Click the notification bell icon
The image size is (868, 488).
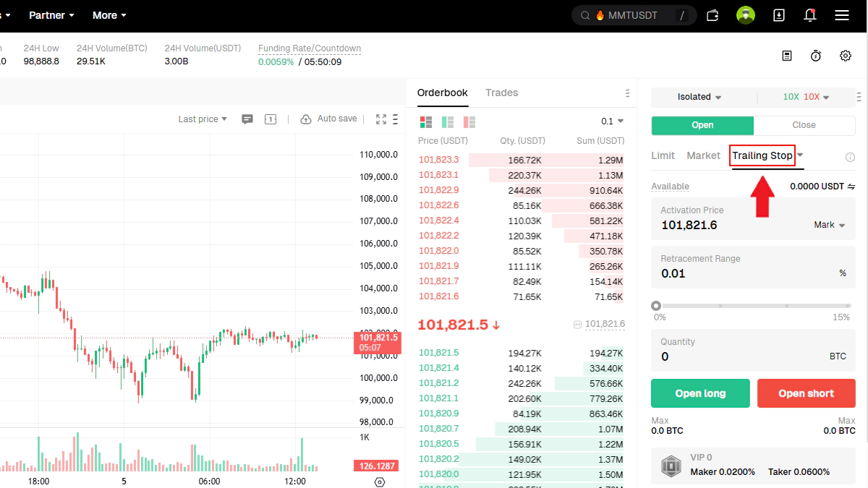810,15
